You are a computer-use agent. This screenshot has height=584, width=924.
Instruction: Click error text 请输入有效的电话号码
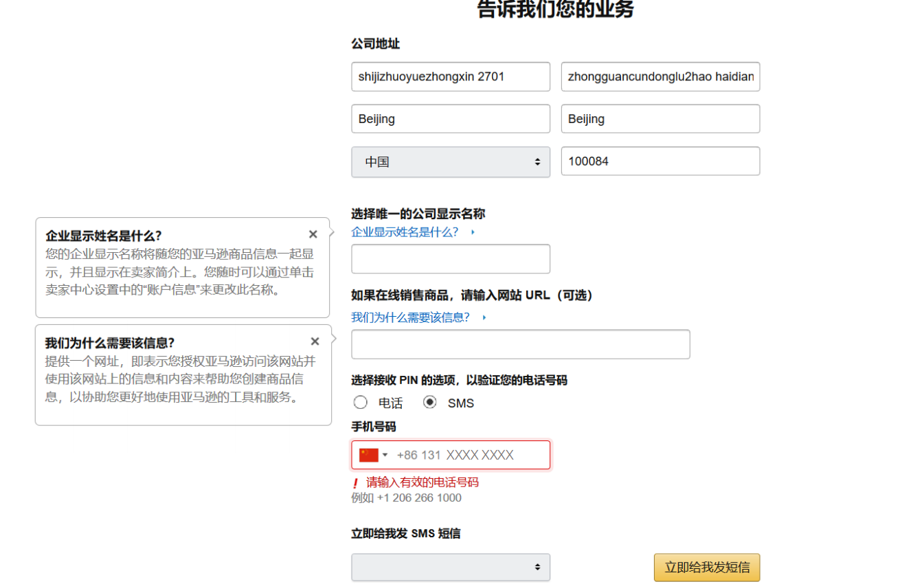tap(422, 482)
